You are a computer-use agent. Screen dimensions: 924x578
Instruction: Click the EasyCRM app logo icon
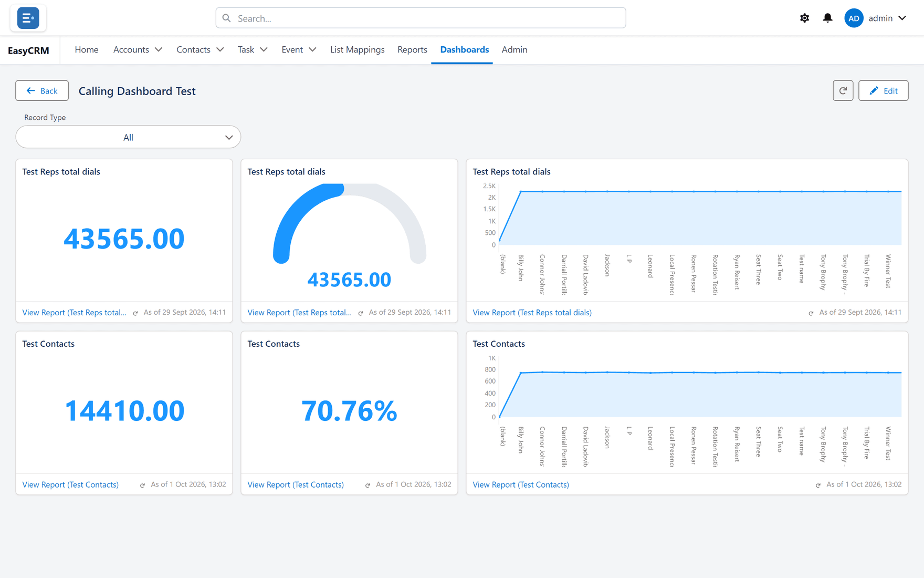(28, 18)
